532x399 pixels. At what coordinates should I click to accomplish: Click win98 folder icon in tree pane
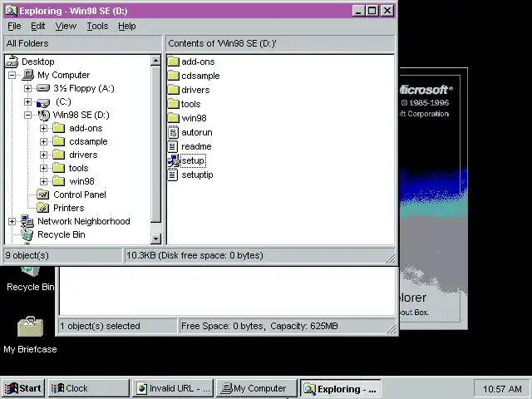[x=59, y=181]
